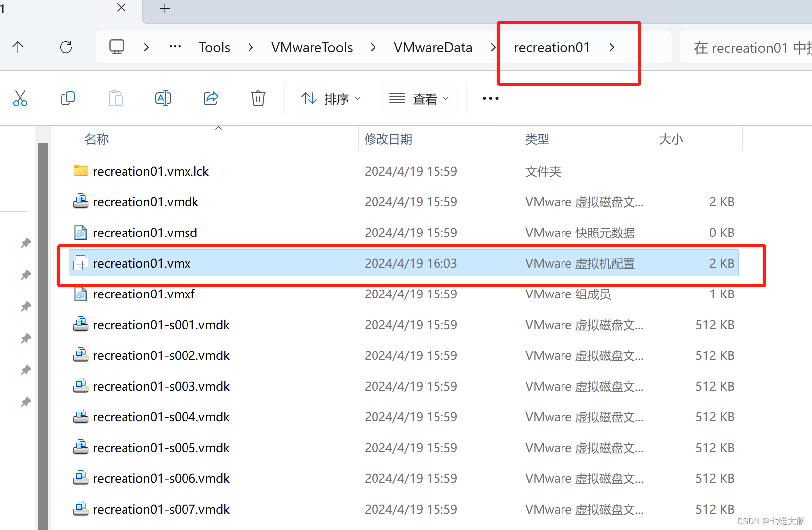Image resolution: width=812 pixels, height=530 pixels.
Task: Close the current Explorer tab
Action: 121,8
